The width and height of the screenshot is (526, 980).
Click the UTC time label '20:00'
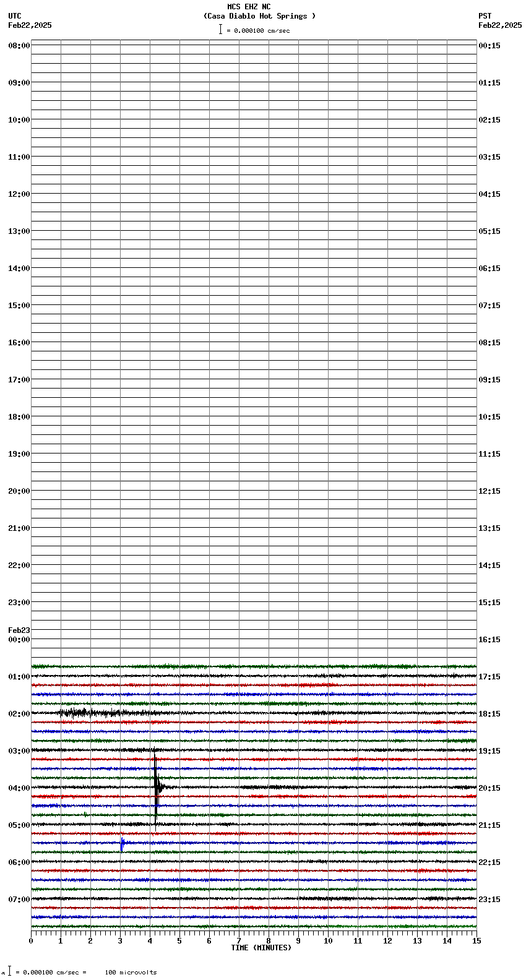[x=19, y=491]
